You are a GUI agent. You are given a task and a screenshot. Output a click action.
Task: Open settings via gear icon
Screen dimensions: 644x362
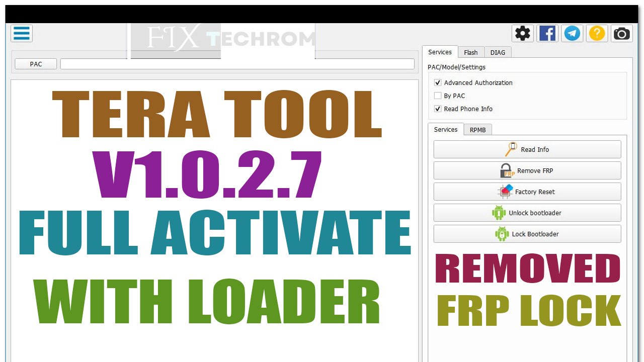point(523,34)
